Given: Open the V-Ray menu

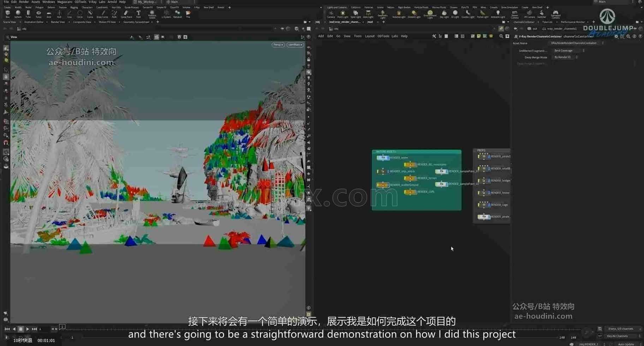Looking at the screenshot, I should coord(93,2).
